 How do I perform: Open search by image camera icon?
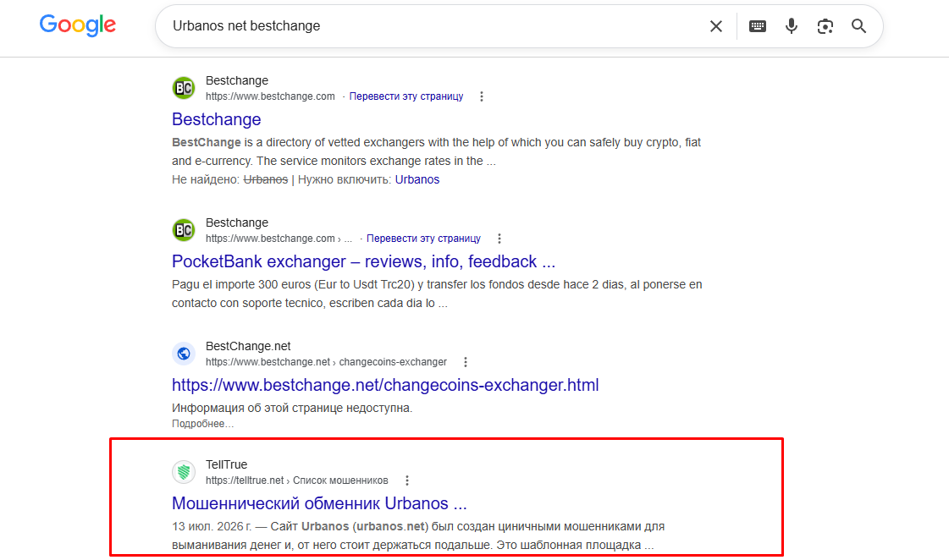825,26
